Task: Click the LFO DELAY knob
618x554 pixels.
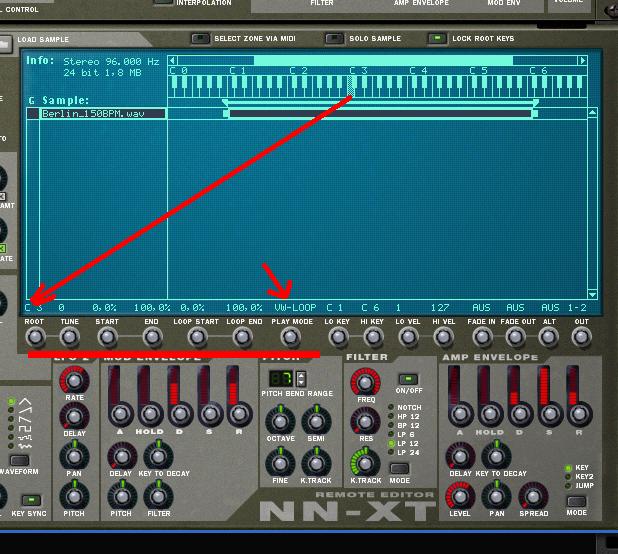Action: (74, 416)
